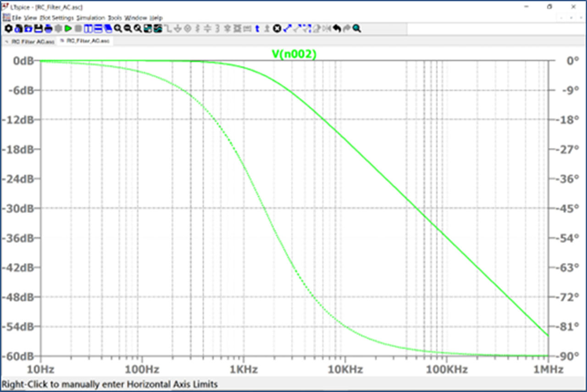Click the Undo arrow icon
This screenshot has width=587, height=392.
(x=337, y=29)
